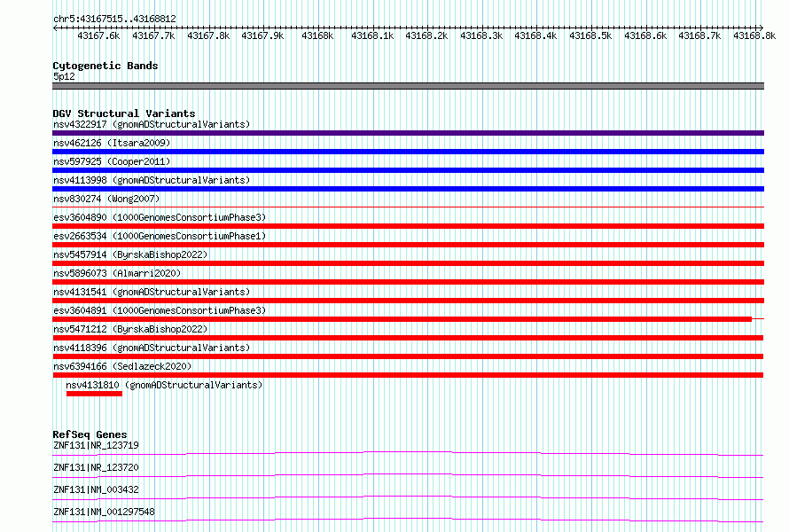The height and width of the screenshot is (532, 789).
Task: Click the RefSeq Genes track title
Action: coord(90,434)
